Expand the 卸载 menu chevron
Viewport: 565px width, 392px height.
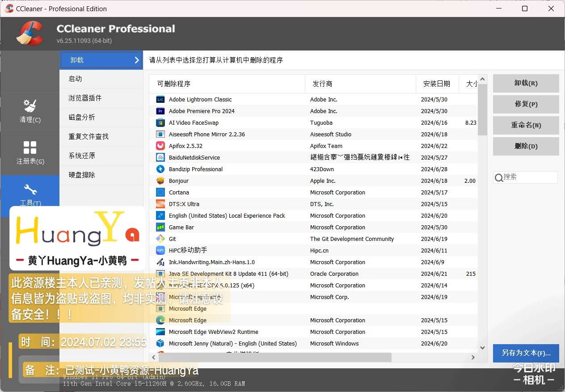click(x=137, y=60)
